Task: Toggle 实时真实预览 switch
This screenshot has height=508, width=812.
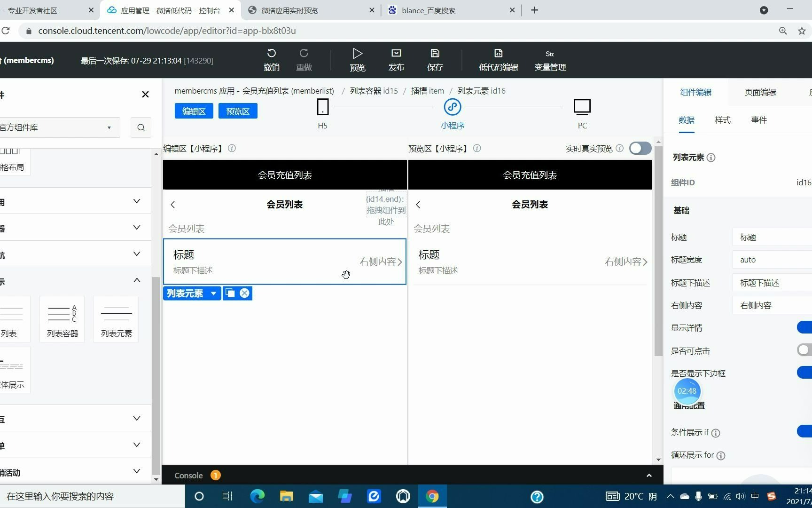Action: [640, 148]
